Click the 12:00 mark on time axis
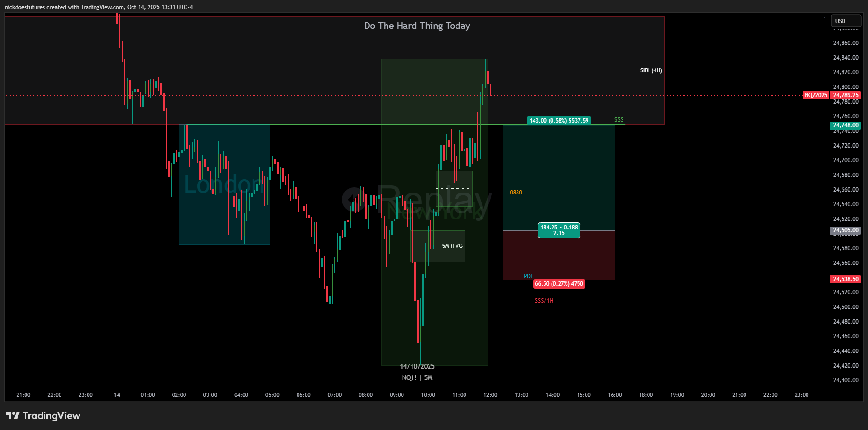Screen dimensions: 868x430 pyautogui.click(x=490, y=395)
